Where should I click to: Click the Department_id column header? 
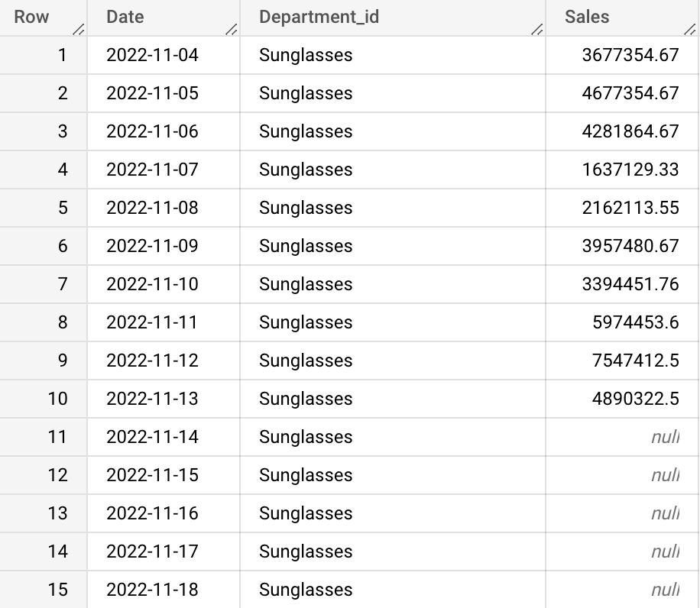coord(319,17)
